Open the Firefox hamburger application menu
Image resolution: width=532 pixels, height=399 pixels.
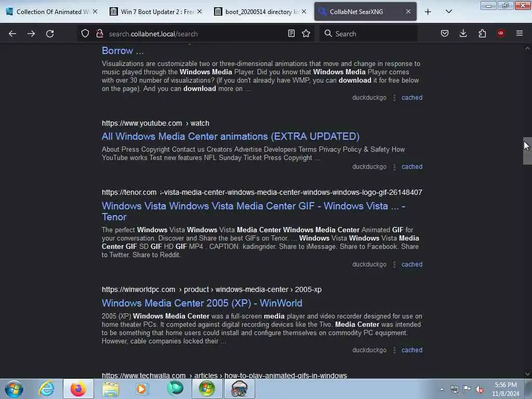pyautogui.click(x=520, y=33)
